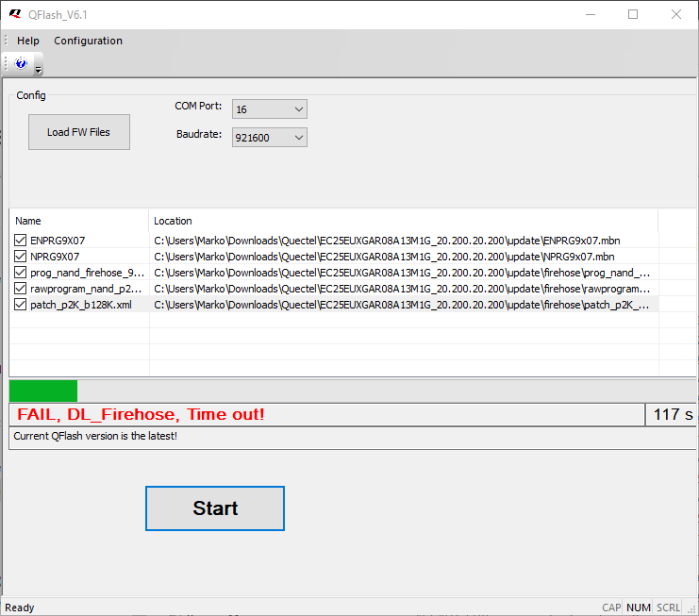Click the green download progress bar
This screenshot has width=699, height=616.
[x=43, y=391]
